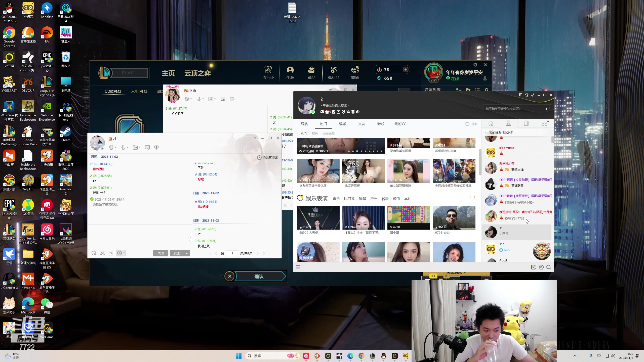
Task: Open the 我的YY tab
Action: pyautogui.click(x=400, y=124)
